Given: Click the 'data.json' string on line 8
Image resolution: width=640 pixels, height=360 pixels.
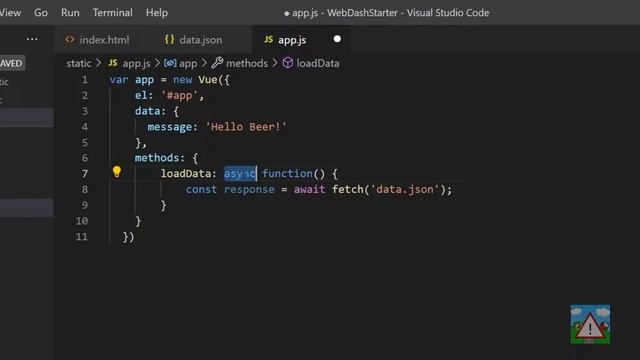Looking at the screenshot, I should tap(405, 189).
